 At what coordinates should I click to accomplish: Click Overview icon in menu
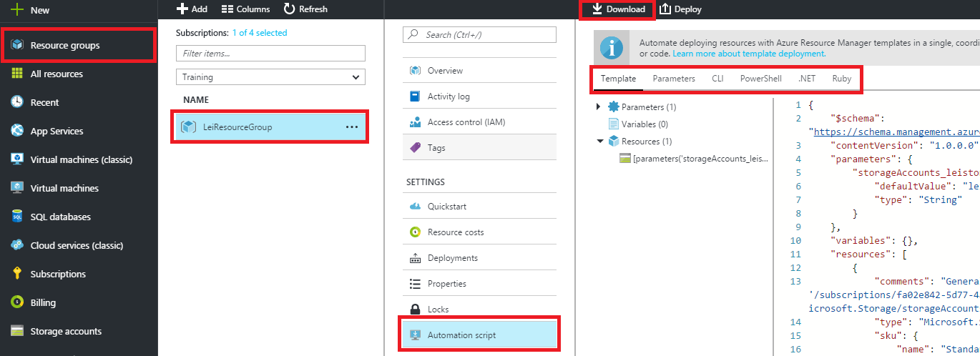[415, 71]
